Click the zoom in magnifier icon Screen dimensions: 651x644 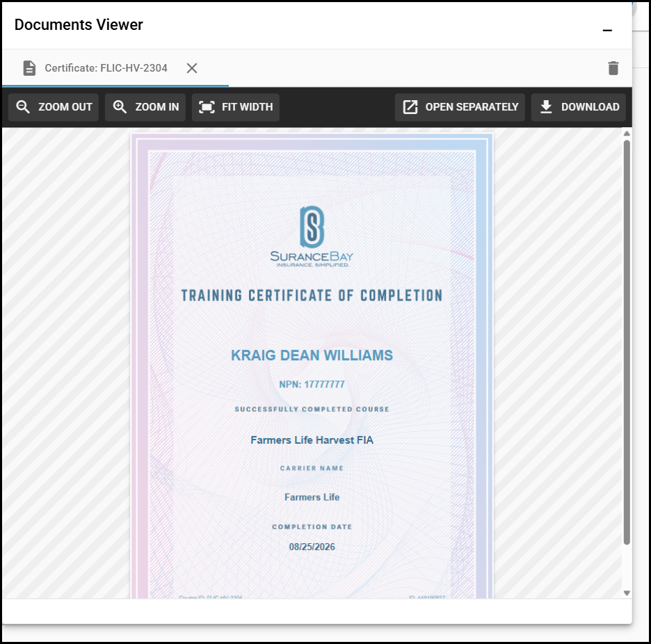pos(120,107)
